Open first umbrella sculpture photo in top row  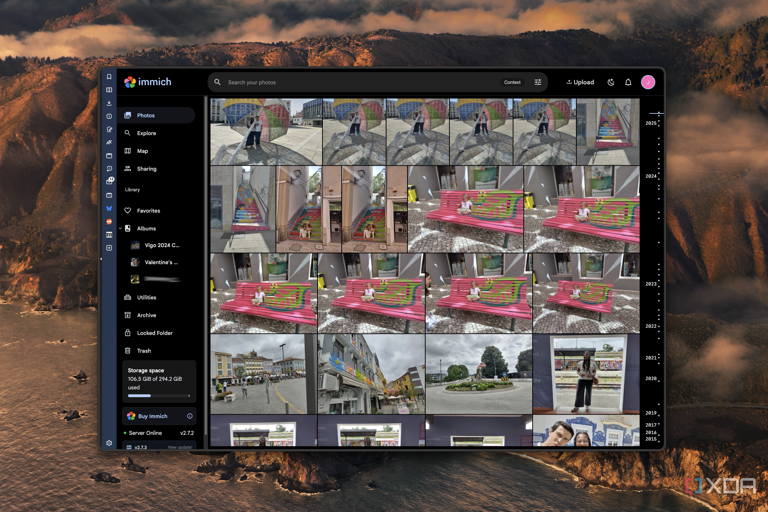[266, 131]
